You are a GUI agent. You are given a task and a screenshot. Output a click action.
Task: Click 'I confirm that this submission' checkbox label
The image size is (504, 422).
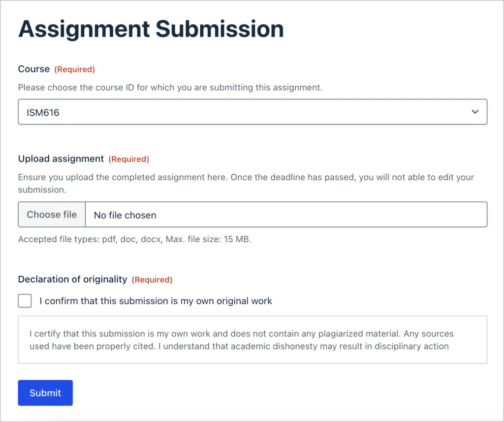[x=156, y=301]
